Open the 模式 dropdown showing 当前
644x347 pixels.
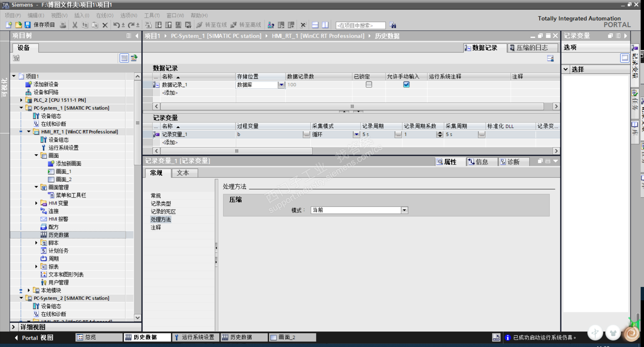coord(404,210)
